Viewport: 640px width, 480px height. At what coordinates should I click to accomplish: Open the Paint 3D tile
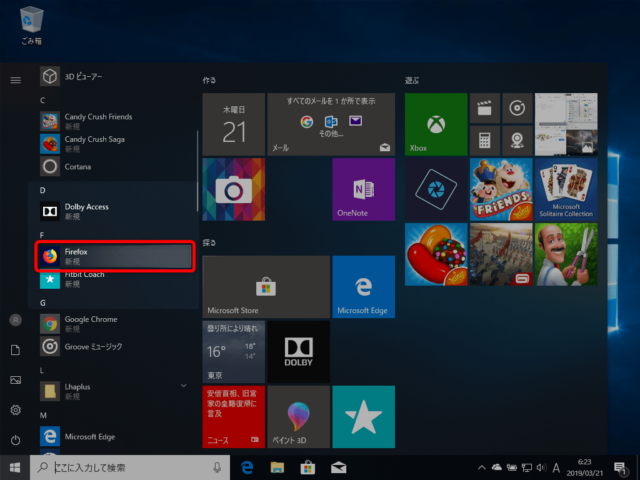[299, 417]
